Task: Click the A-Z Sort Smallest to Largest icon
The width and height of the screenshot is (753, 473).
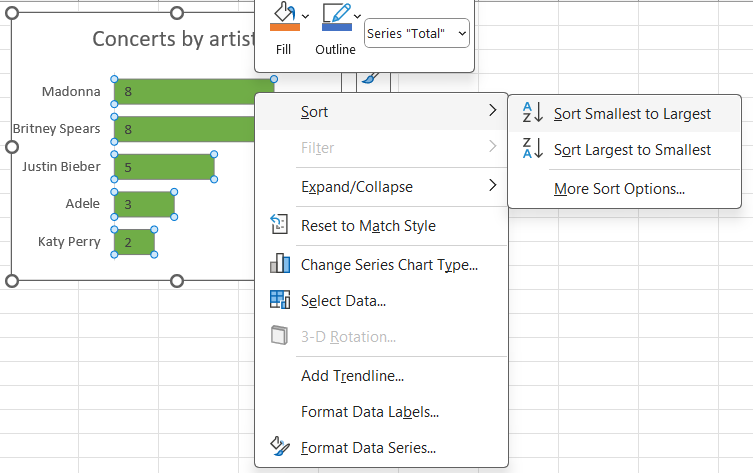Action: 532,113
